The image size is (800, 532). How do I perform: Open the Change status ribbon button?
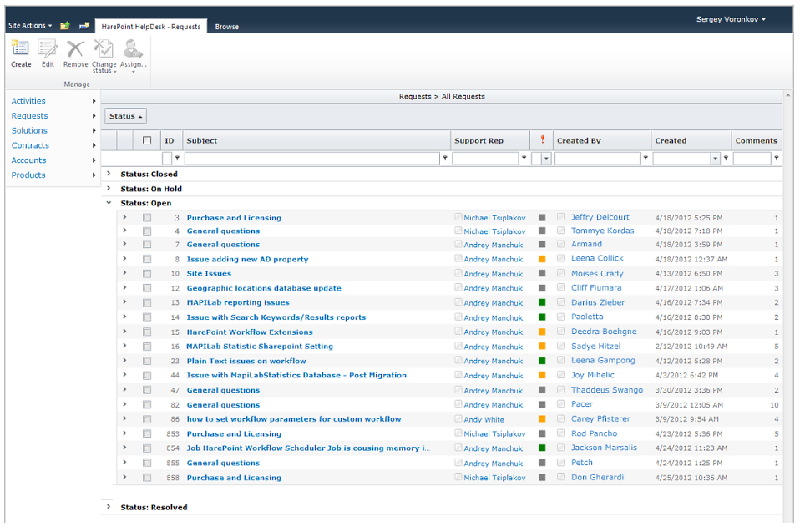click(x=104, y=56)
